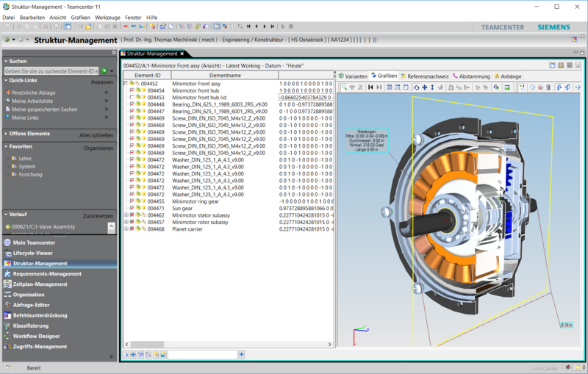Open the Datei menu
The image size is (588, 374).
pos(9,17)
